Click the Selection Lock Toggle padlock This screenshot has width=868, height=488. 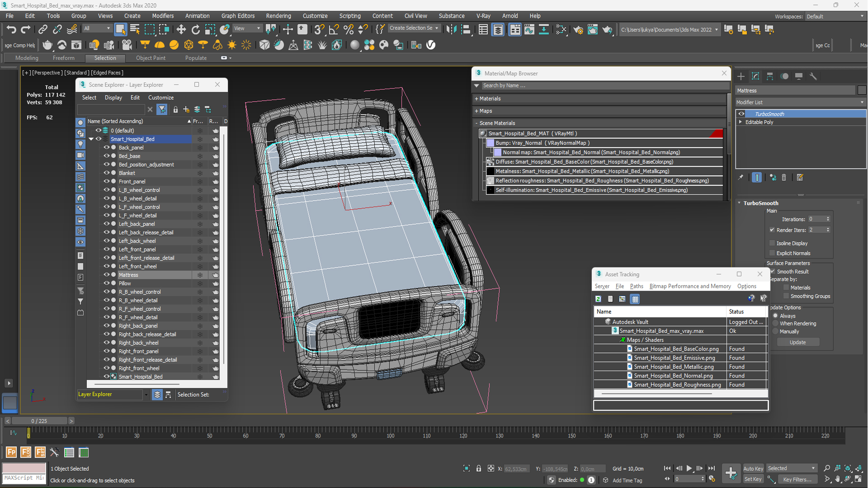[x=479, y=469]
